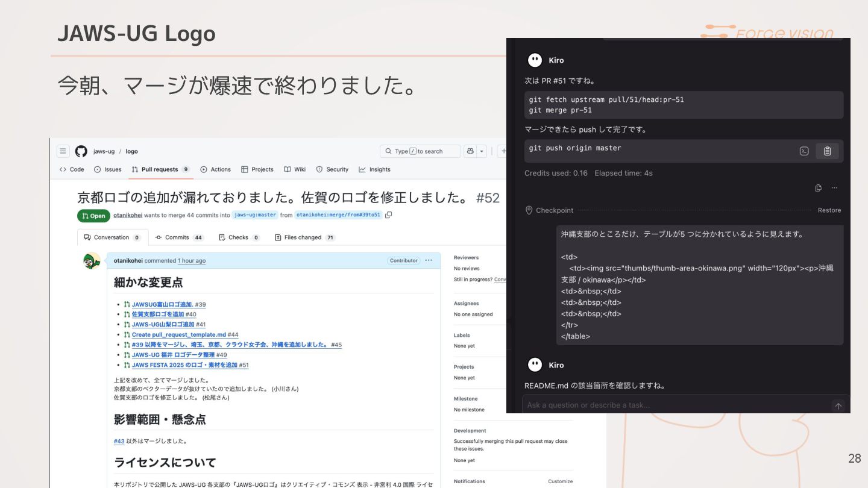Click Restore at the checkpoint

tap(829, 210)
